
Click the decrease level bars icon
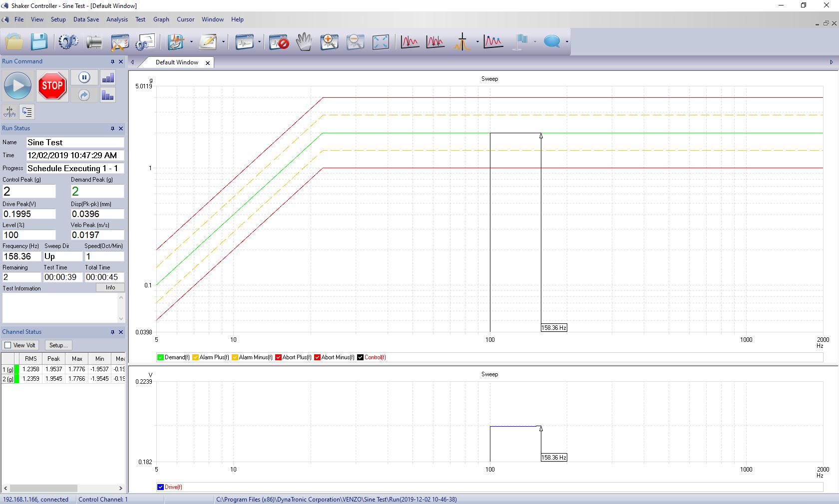108,95
